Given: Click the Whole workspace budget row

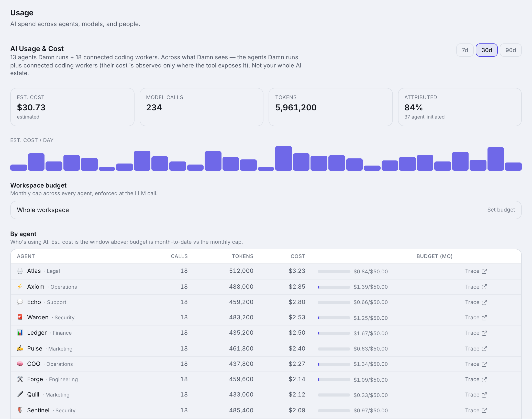Looking at the screenshot, I should [266, 210].
